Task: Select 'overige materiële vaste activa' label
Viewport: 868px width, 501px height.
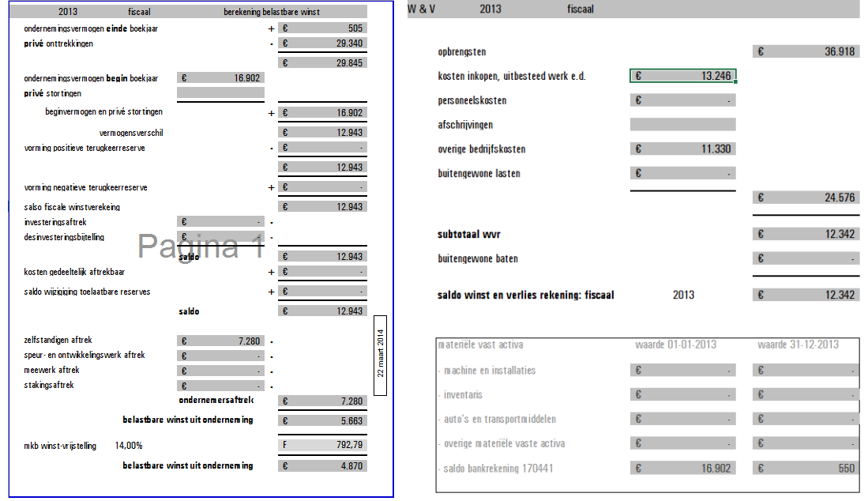Action: pyautogui.click(x=505, y=443)
